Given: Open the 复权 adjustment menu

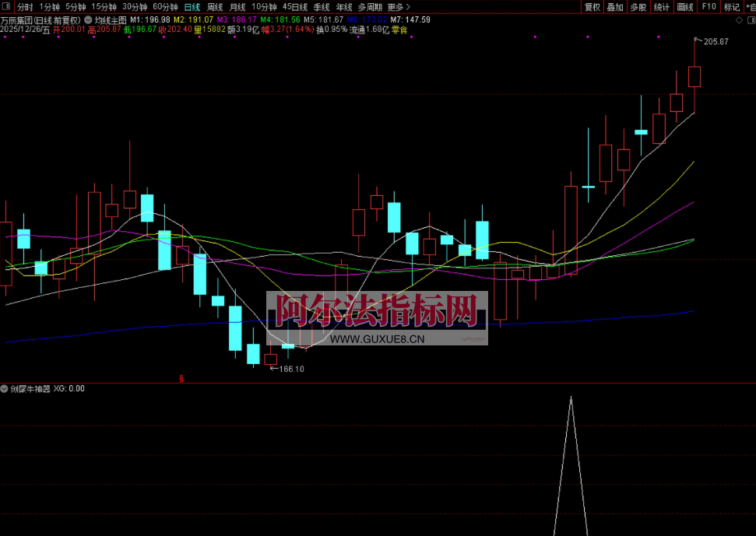Looking at the screenshot, I should coord(592,7).
